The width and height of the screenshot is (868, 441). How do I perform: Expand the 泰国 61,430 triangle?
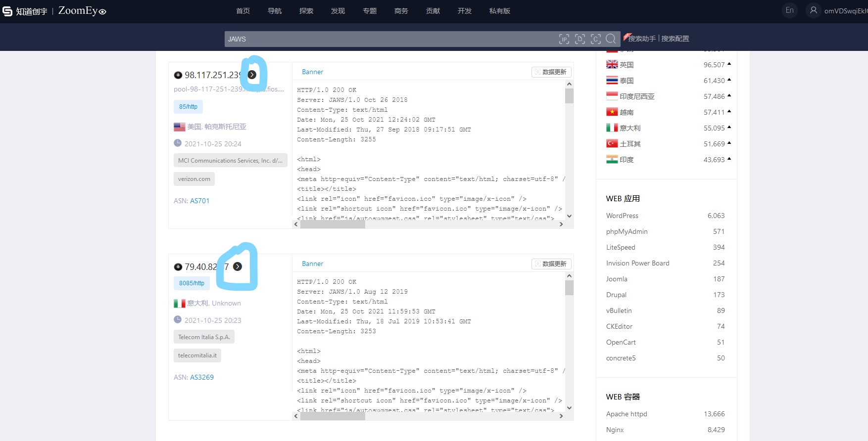click(729, 80)
